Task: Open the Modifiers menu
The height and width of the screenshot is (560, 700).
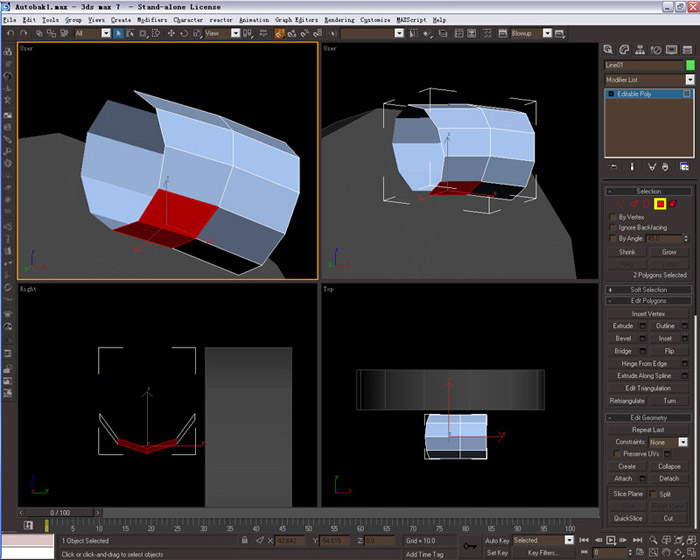Action: coord(152,20)
